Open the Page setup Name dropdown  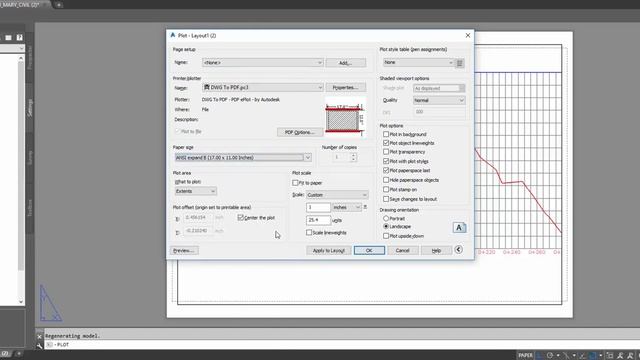[x=263, y=62]
